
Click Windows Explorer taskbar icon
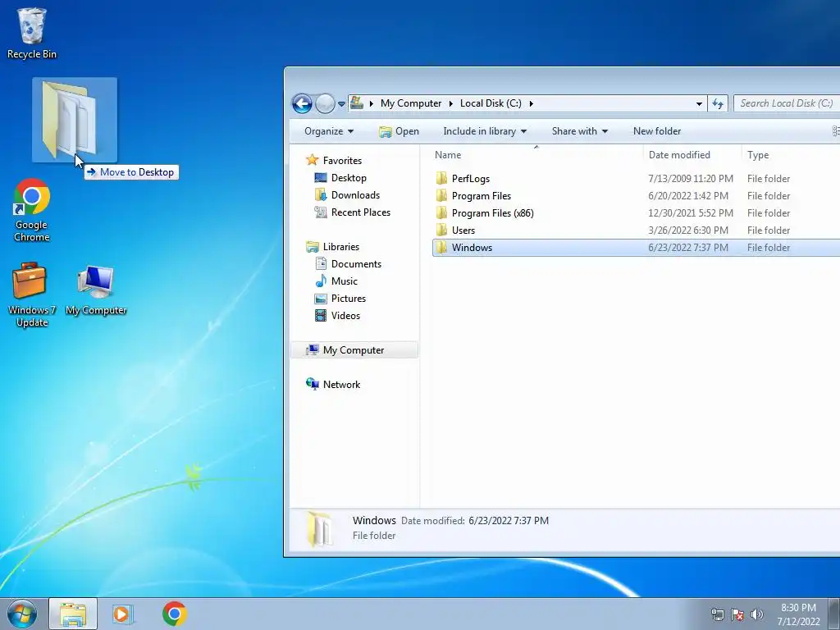73,614
